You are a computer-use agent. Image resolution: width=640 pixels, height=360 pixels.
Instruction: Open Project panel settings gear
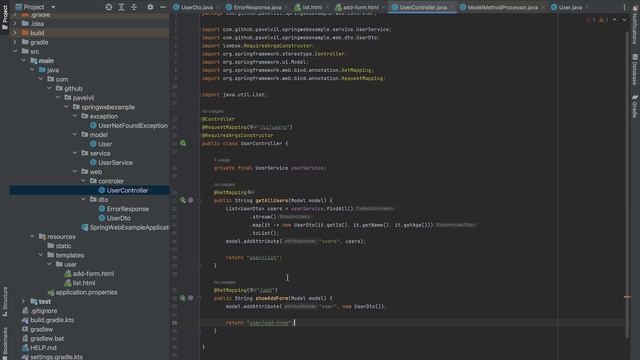pyautogui.click(x=150, y=7)
